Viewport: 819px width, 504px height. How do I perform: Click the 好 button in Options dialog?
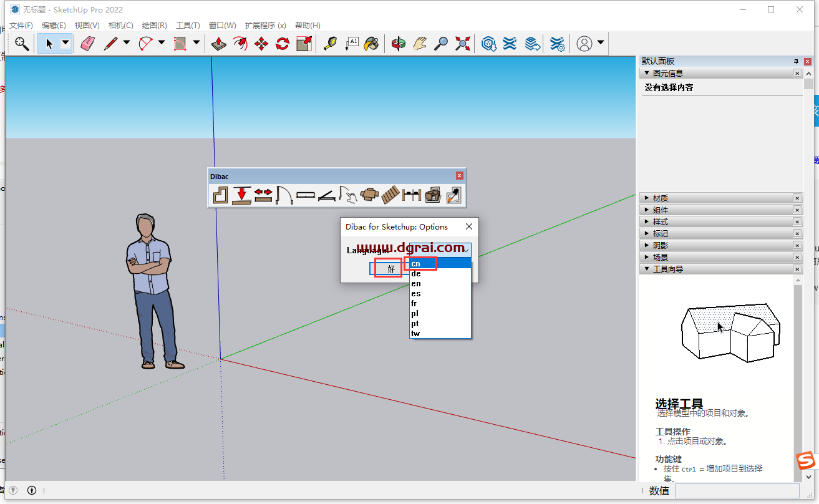pos(391,269)
